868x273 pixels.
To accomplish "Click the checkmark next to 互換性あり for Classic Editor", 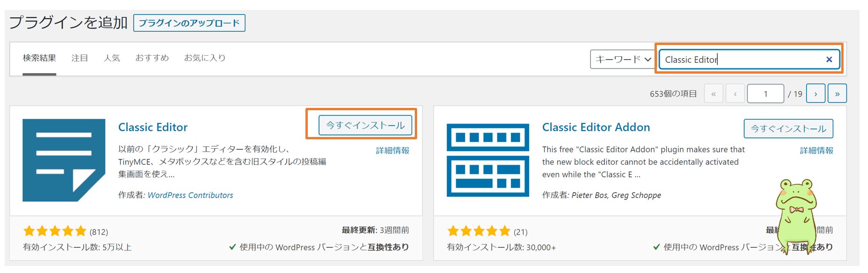I will click(x=231, y=247).
